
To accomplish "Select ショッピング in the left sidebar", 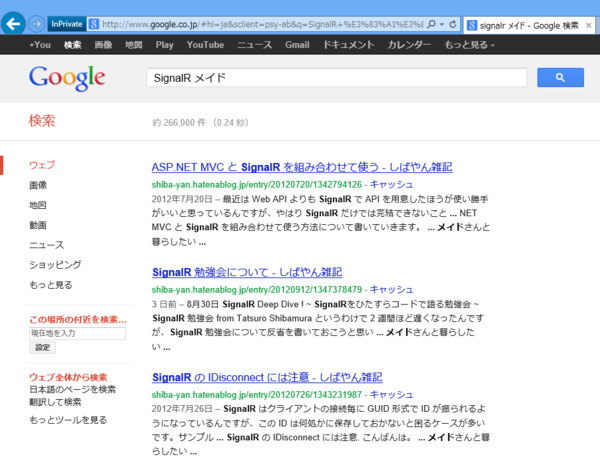I will (x=55, y=265).
